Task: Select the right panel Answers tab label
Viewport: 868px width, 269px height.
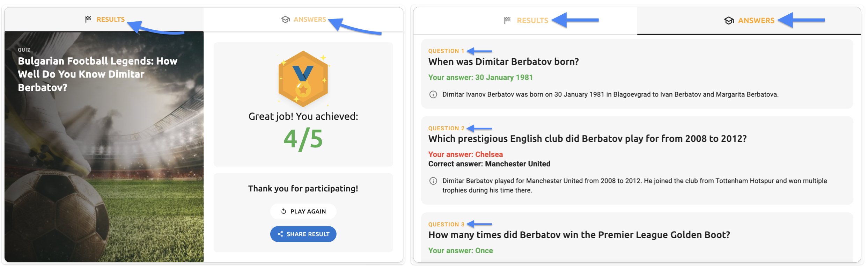Action: tap(756, 21)
